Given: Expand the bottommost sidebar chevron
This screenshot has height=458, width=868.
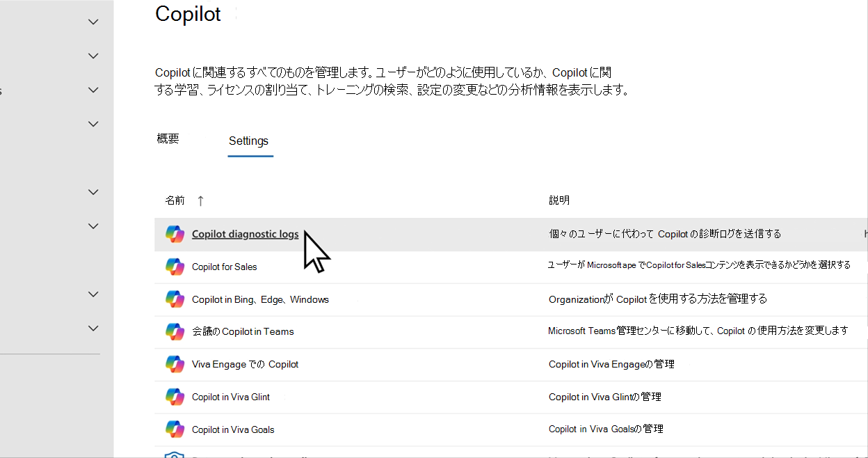Looking at the screenshot, I should click(x=93, y=328).
